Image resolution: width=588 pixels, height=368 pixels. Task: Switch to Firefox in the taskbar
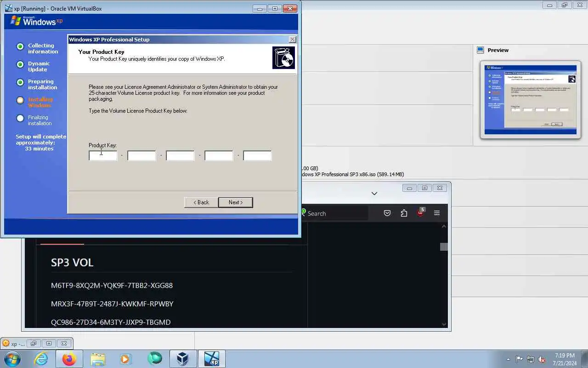(69, 359)
